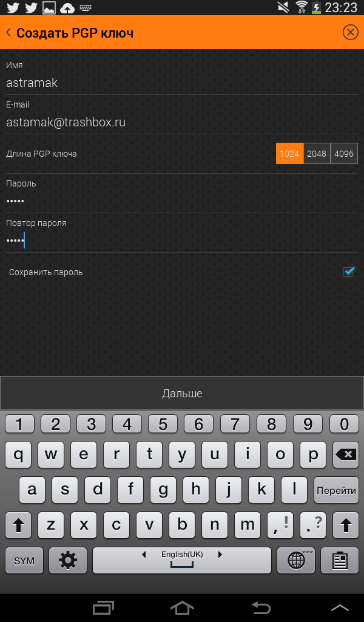Image resolution: width=364 pixels, height=622 pixels.
Task: Tap the Дальше button
Action: (x=182, y=393)
